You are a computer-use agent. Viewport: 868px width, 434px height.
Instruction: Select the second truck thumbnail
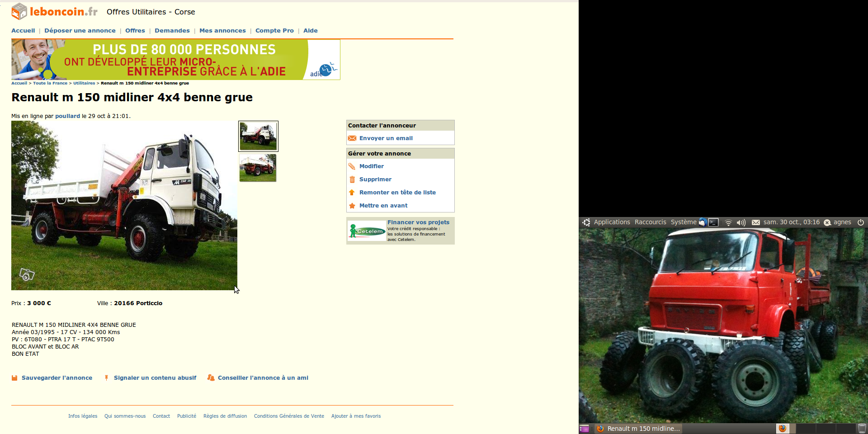point(258,168)
